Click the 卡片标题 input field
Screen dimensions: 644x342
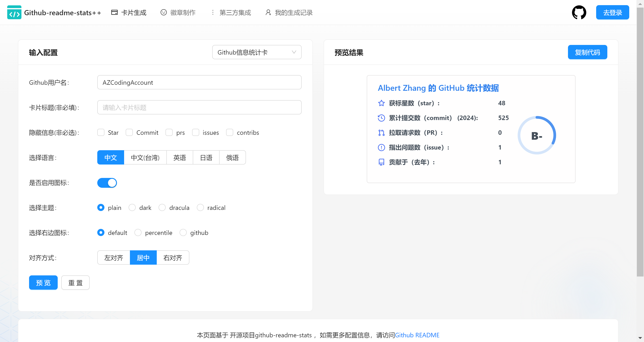tap(199, 108)
